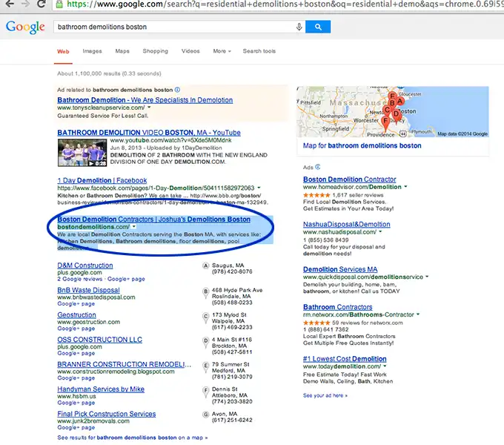Select the Web tab
This screenshot has height=445, width=504.
pyautogui.click(x=63, y=51)
